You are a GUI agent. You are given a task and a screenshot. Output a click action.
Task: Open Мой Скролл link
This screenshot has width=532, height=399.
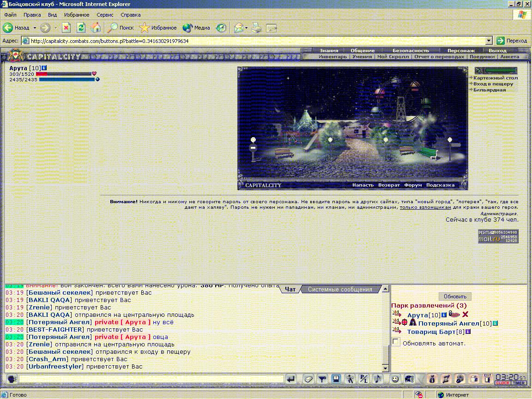click(393, 57)
